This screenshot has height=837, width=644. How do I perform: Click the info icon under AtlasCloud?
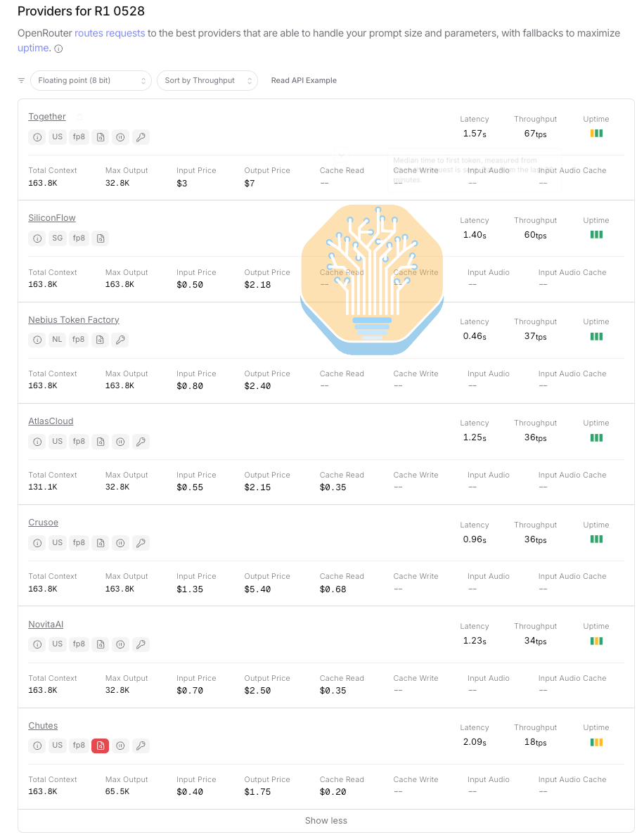click(37, 442)
